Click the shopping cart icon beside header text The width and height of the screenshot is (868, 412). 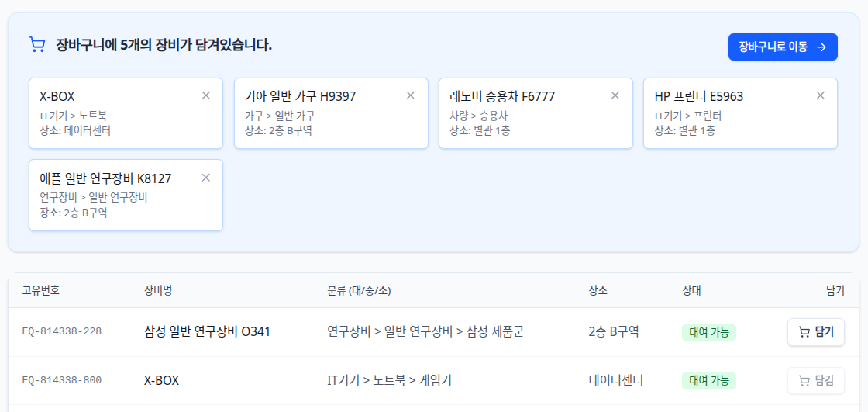pyautogui.click(x=37, y=45)
